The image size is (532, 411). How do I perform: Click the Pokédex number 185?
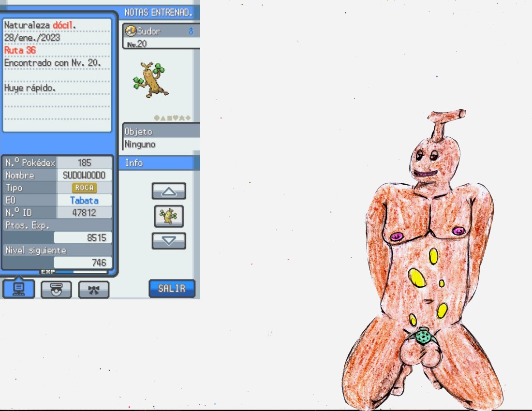(85, 163)
